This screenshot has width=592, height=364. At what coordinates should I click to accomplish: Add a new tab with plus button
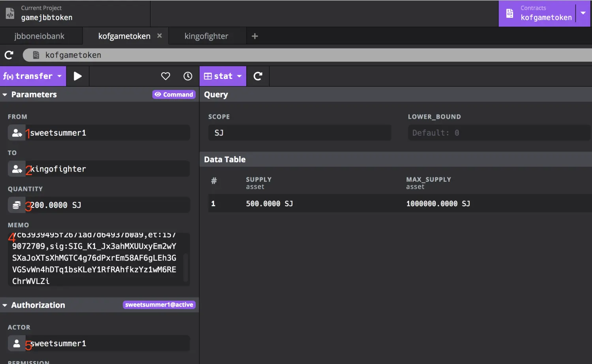click(x=255, y=36)
